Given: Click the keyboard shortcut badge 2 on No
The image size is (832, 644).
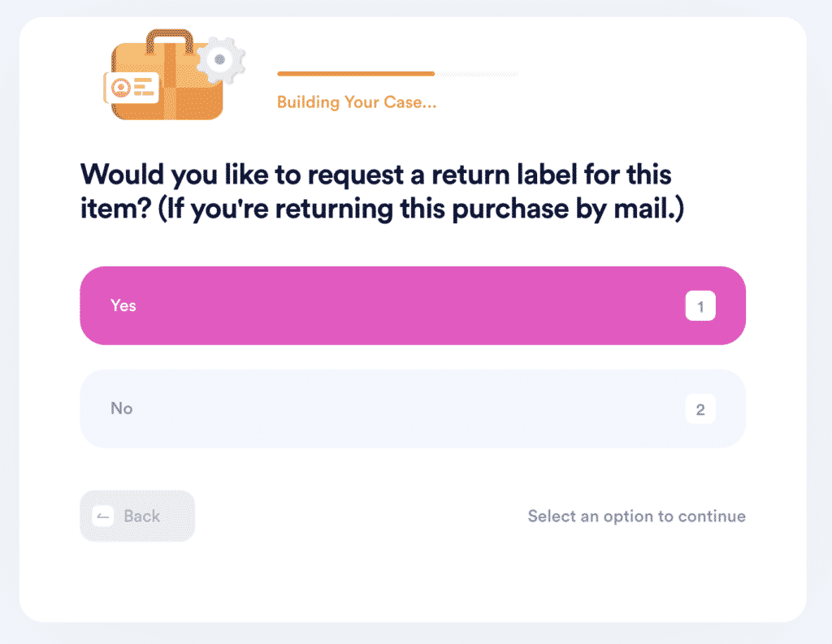Looking at the screenshot, I should pos(700,408).
